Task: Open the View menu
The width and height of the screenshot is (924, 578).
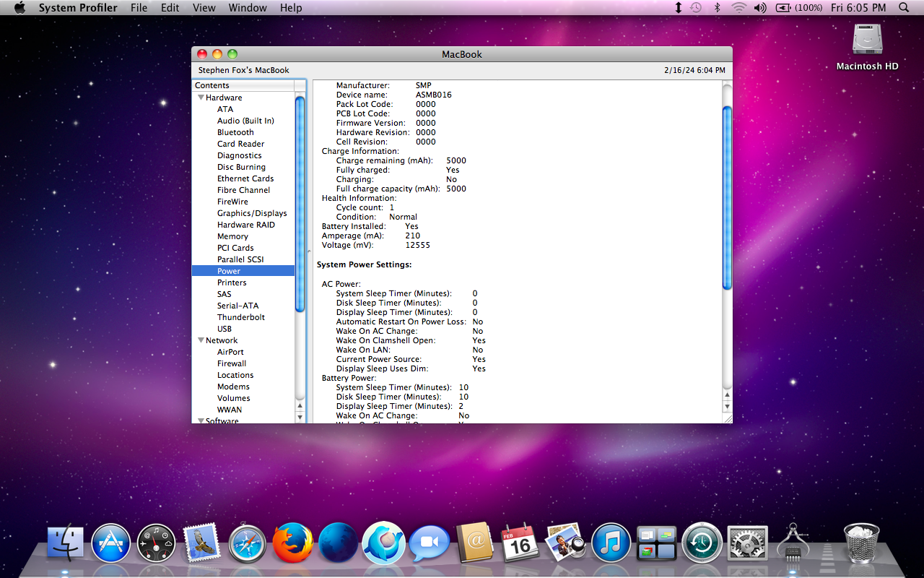Action: click(204, 8)
